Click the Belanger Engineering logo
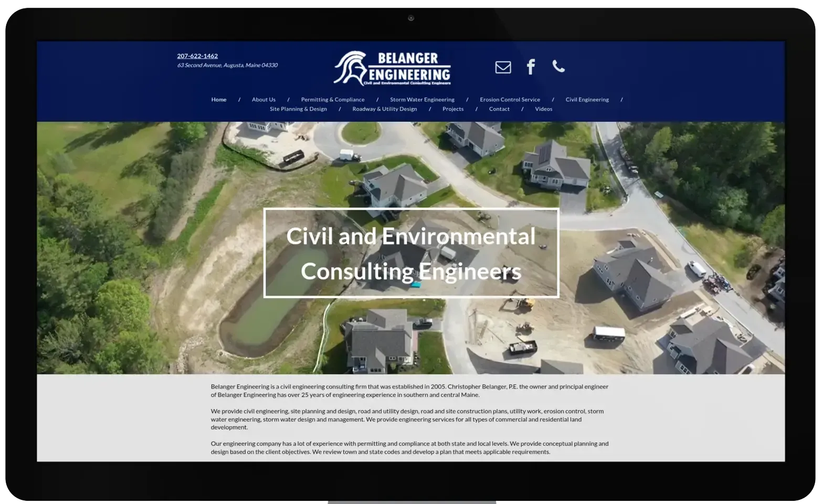This screenshot has height=504, width=822. 392,68
